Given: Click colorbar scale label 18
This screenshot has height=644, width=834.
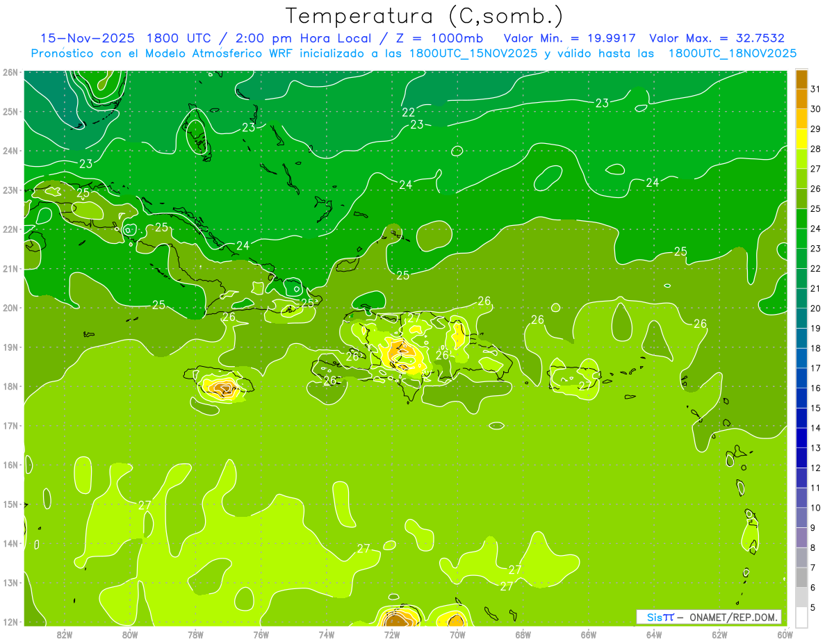Looking at the screenshot, I should [815, 348].
